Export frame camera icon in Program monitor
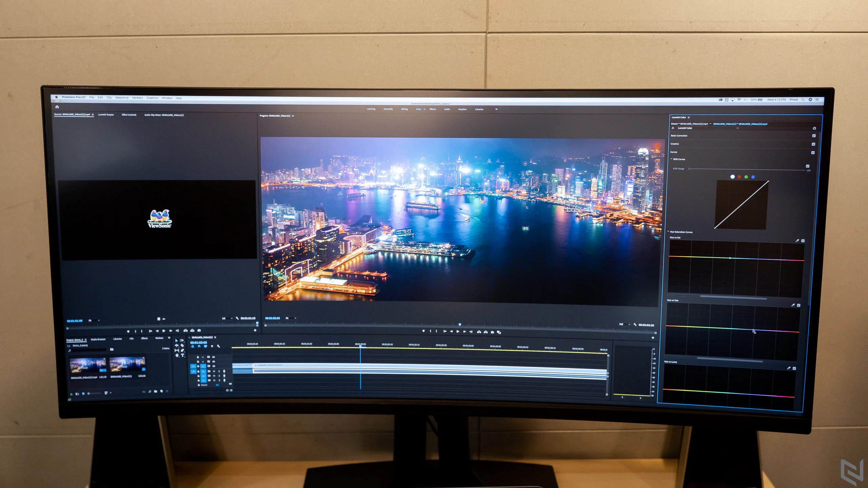The width and height of the screenshot is (868, 488). tap(492, 332)
